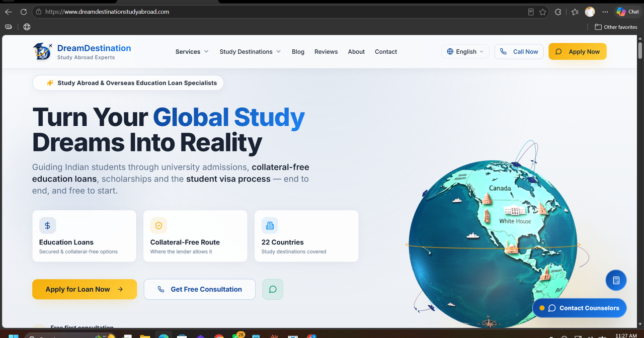Click the "Dreams Into Reality" headline text
Screen dimensions: 644x338
point(147,142)
